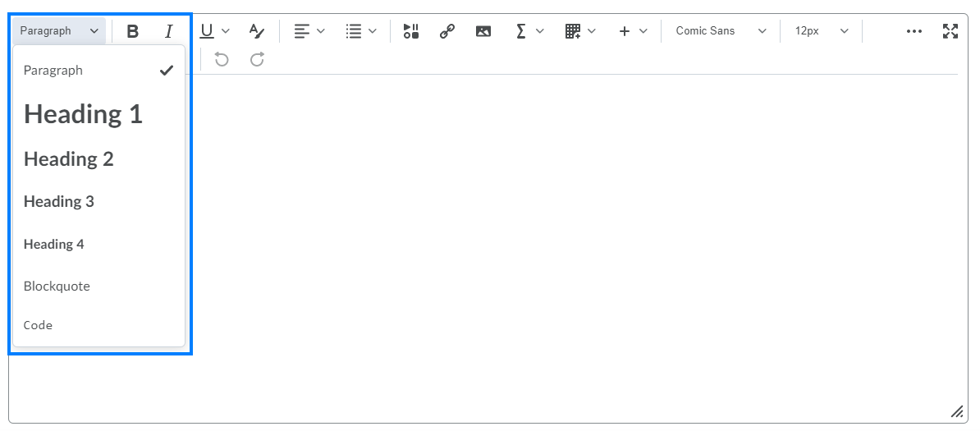Choose Blockquote from format menu

[x=57, y=287]
